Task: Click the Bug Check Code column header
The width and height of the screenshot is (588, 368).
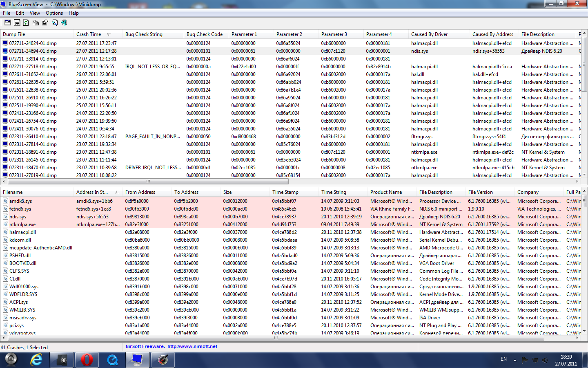Action: [x=207, y=34]
